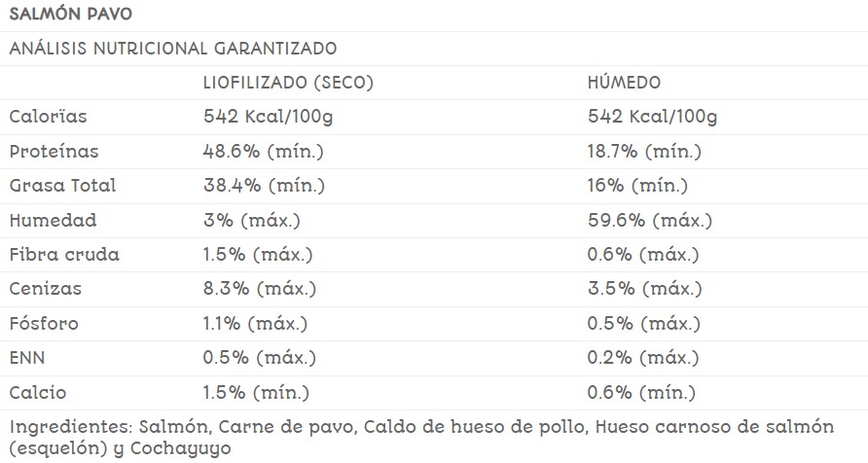Image resolution: width=868 pixels, height=463 pixels.
Task: Click the calorie value in the HÚMEDO column
Action: pyautogui.click(x=652, y=117)
